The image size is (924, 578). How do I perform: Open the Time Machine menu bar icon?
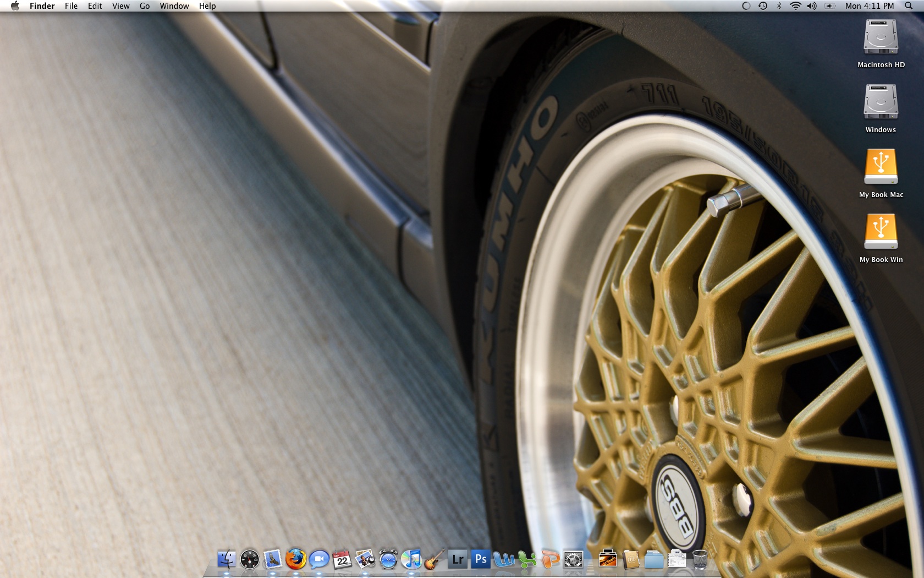tap(763, 6)
